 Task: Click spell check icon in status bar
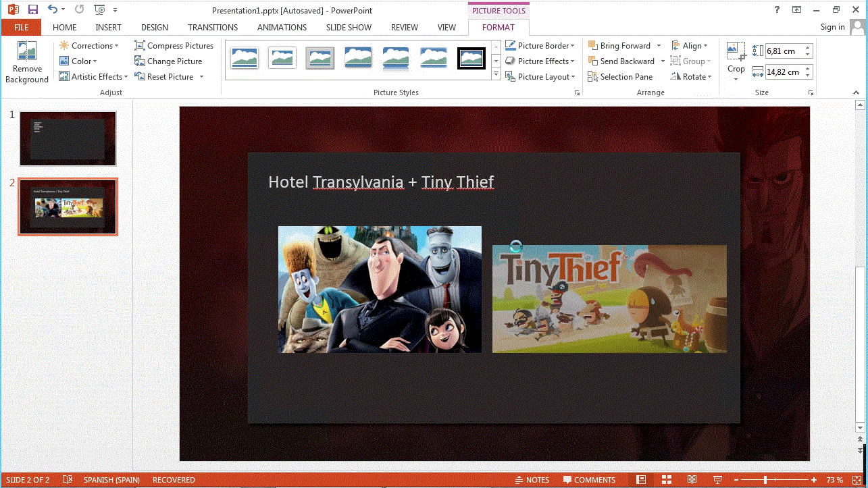click(68, 480)
